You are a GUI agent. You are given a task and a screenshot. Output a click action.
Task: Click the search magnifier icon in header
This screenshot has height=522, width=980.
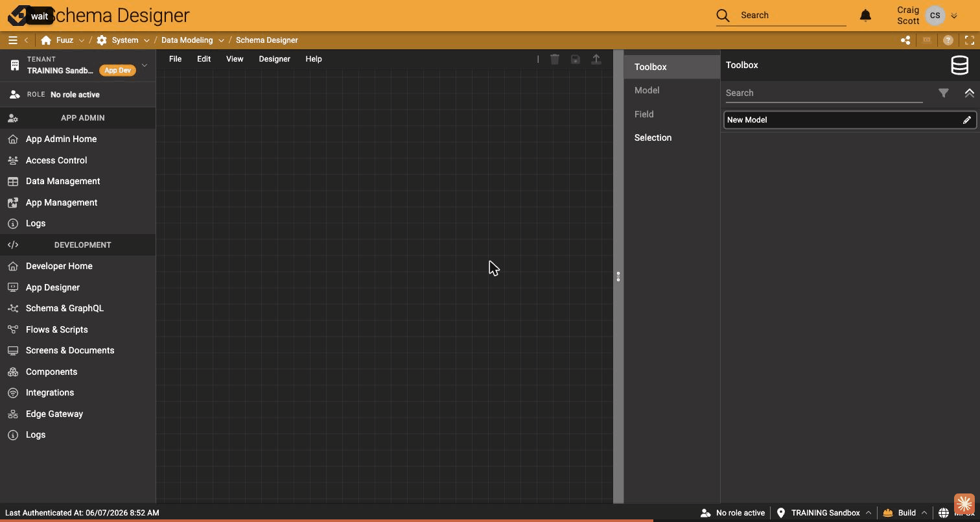[723, 15]
